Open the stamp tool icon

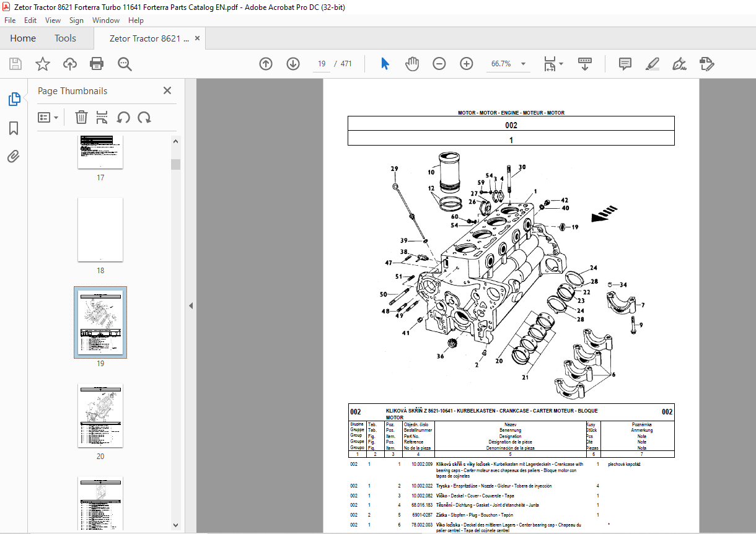[x=707, y=64]
